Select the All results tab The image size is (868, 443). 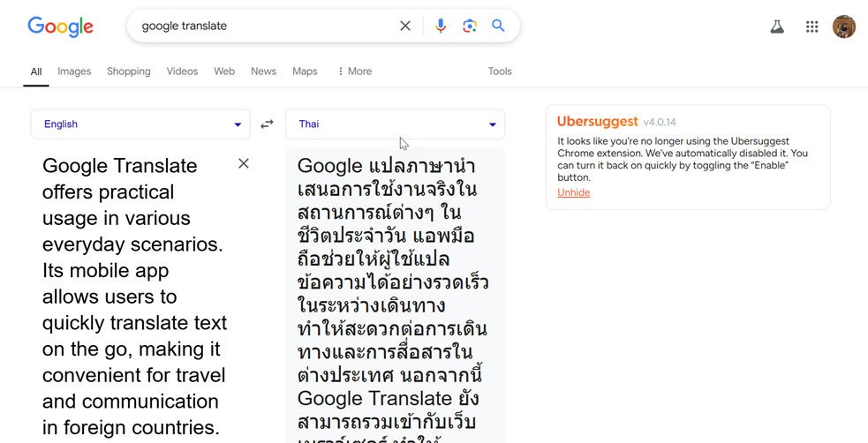36,71
